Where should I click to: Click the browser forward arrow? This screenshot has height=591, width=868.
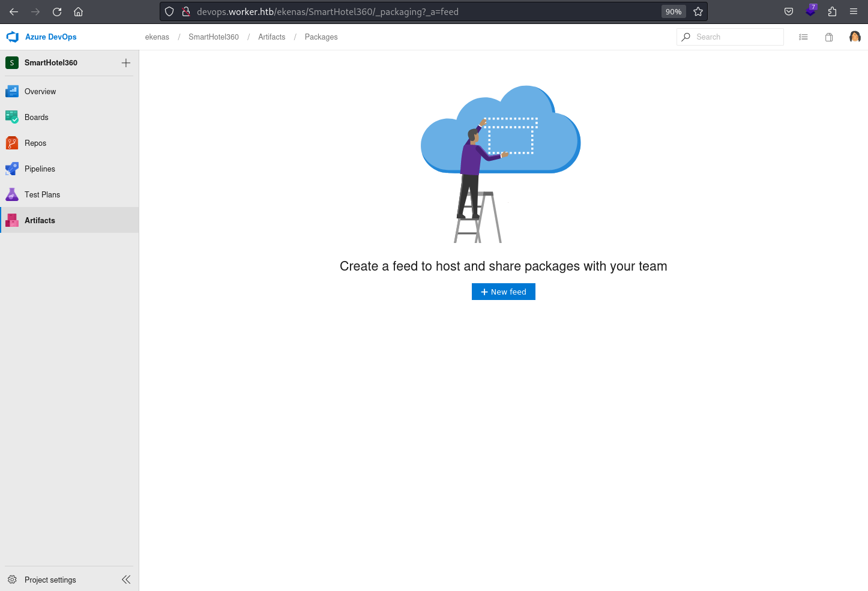(x=35, y=11)
